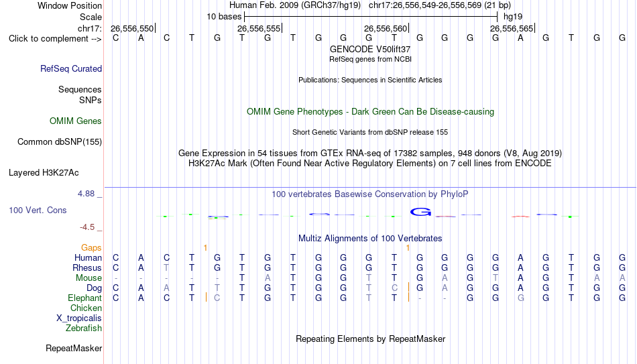Select the 'X_tropicalis' species label
Screen dimensions: 637x364
pos(79,318)
